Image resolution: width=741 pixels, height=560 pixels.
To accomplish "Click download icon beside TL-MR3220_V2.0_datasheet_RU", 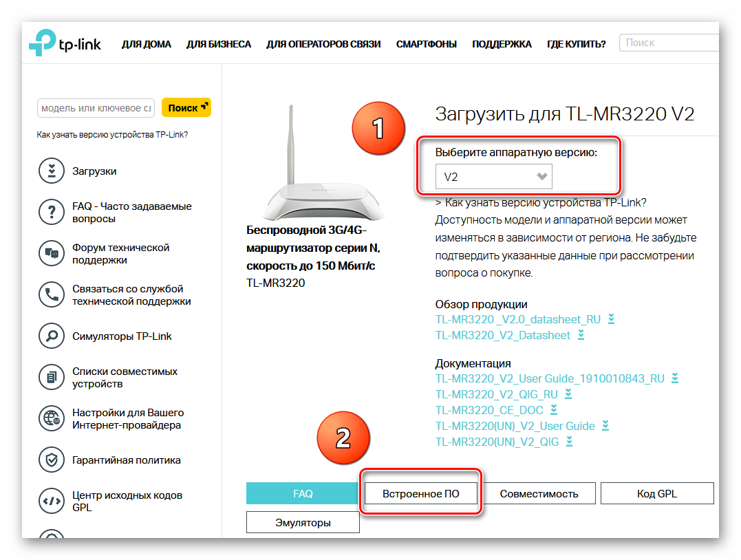I will pyautogui.click(x=611, y=319).
